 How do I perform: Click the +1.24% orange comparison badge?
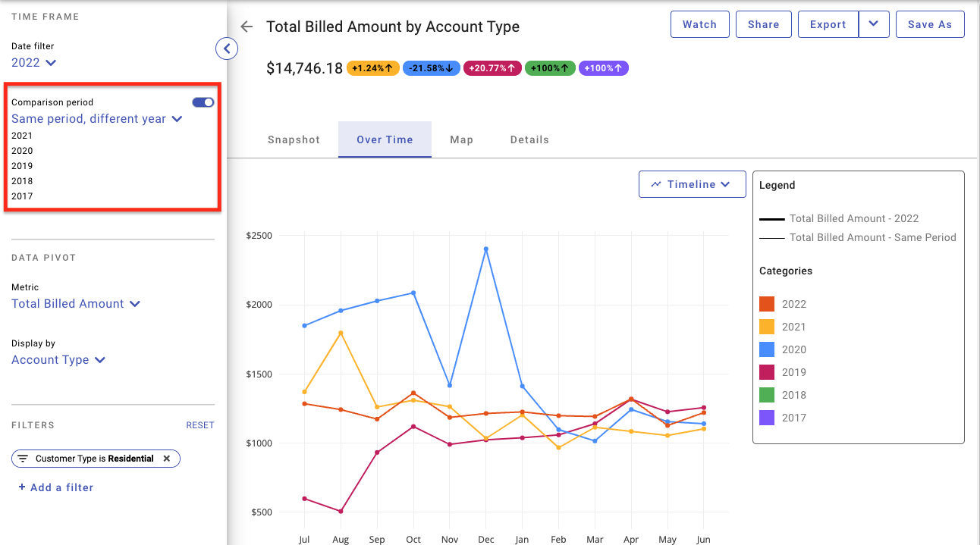pos(372,68)
